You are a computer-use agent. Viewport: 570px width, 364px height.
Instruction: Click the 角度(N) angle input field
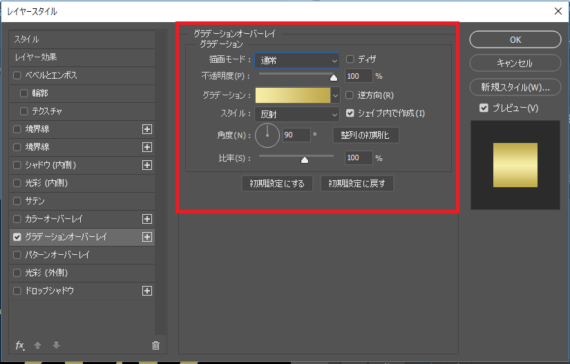click(x=296, y=135)
